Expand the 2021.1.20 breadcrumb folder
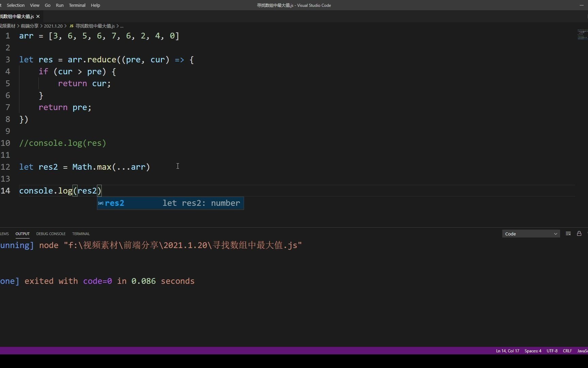The width and height of the screenshot is (588, 368). pos(53,26)
